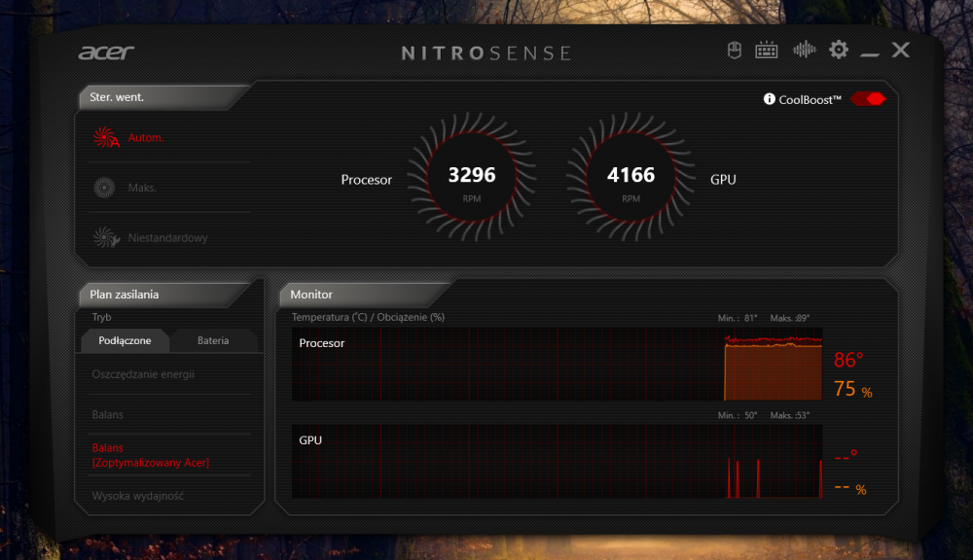Click the Autom. fan mode icon
The height and width of the screenshot is (560, 973).
point(105,138)
